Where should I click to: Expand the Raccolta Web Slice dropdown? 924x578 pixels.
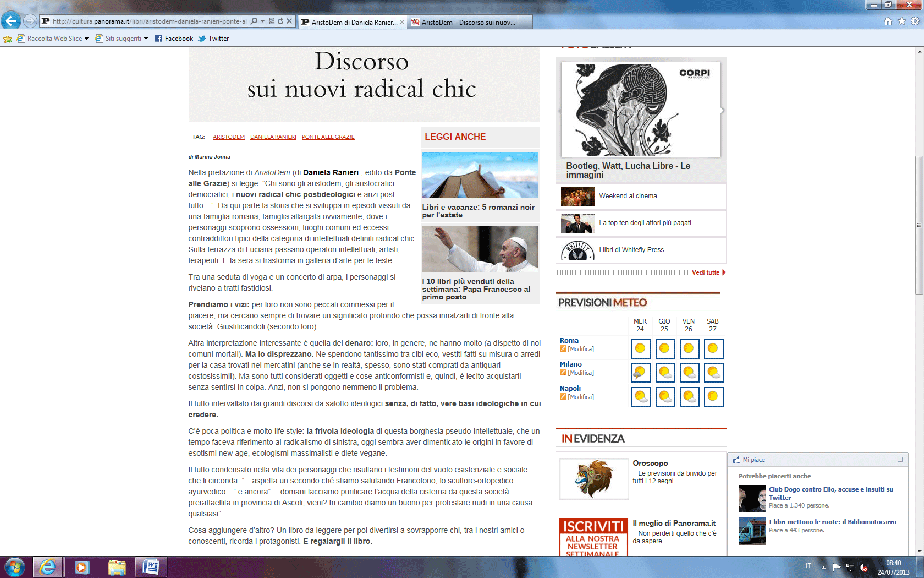tap(86, 39)
